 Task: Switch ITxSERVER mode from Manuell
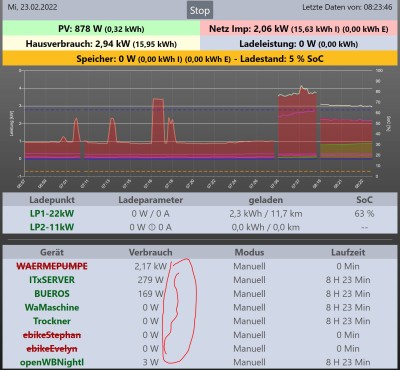(x=249, y=280)
